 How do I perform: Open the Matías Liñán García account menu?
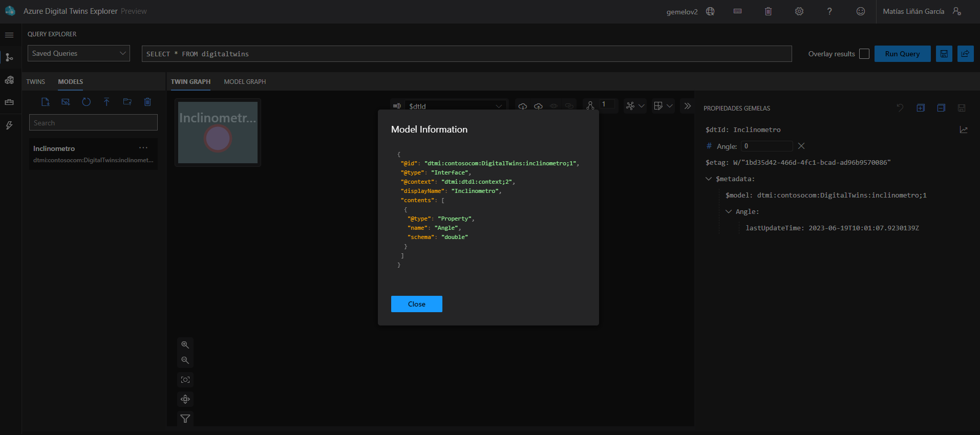[922, 11]
